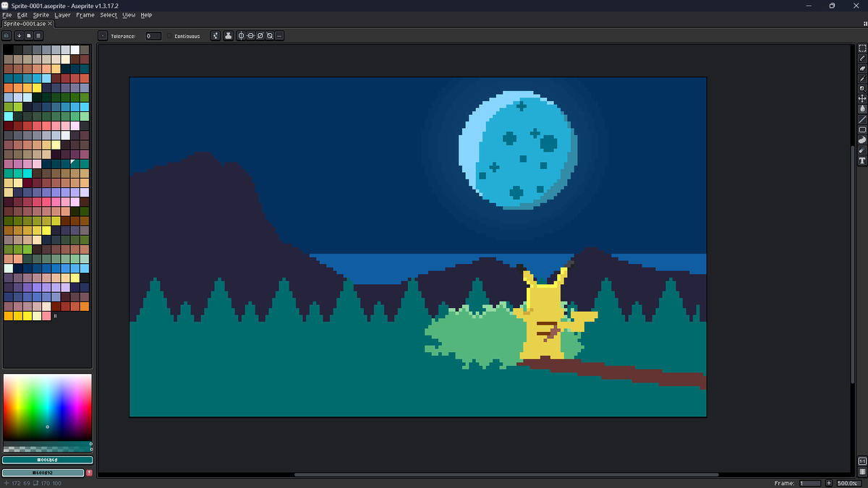The width and height of the screenshot is (868, 488).
Task: Click the tab list icon at far right
Action: click(864, 24)
